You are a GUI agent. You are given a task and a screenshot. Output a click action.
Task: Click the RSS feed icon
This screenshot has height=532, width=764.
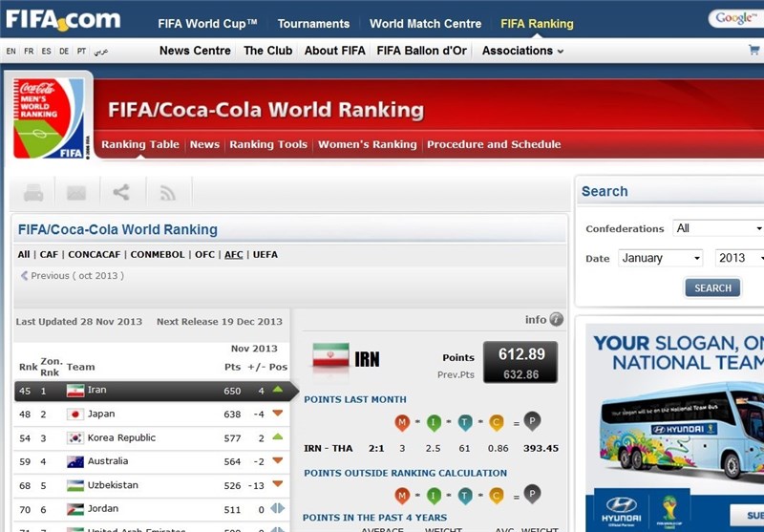click(168, 193)
